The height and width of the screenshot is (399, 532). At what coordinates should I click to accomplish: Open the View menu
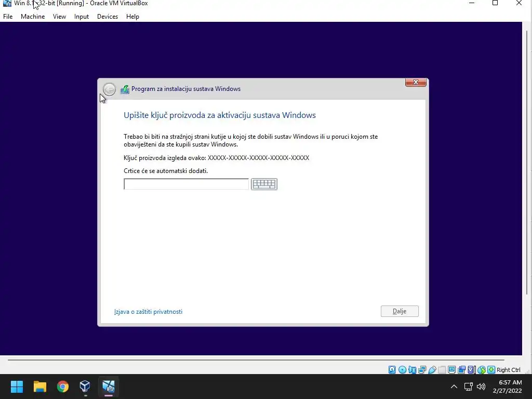tap(59, 16)
